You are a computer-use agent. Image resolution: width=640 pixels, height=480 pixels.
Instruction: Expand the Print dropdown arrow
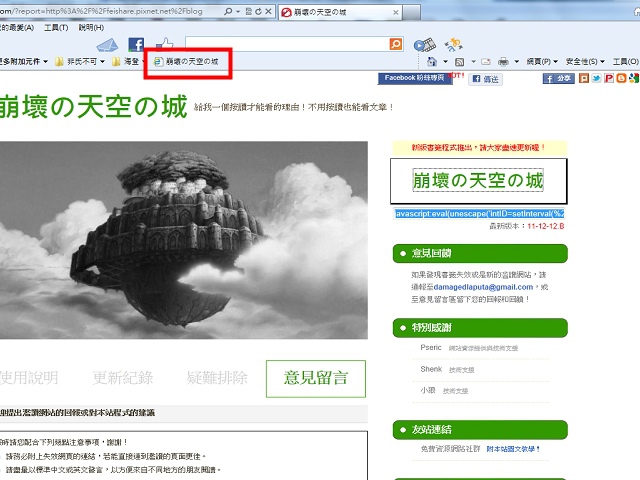pos(517,62)
